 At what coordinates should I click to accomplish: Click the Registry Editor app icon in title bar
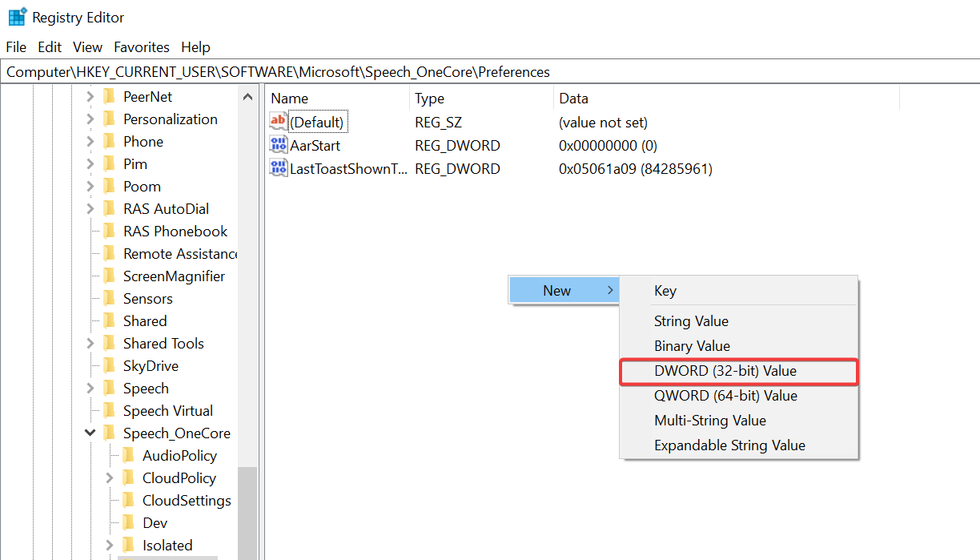(17, 17)
